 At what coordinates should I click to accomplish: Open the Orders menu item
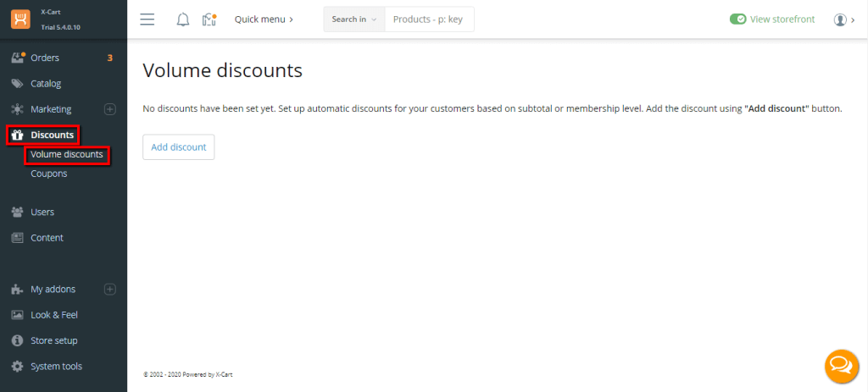(45, 58)
